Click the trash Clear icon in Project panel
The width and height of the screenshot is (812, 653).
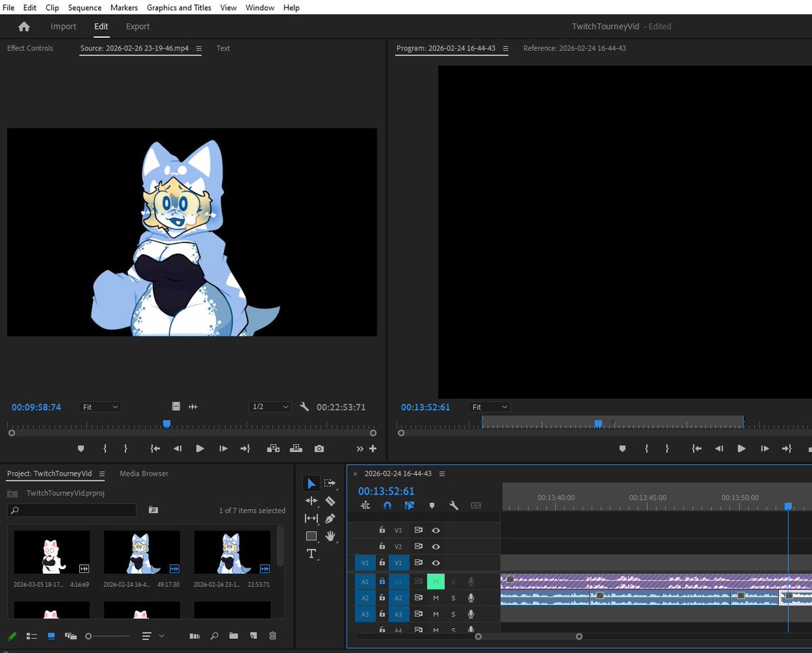tap(273, 636)
